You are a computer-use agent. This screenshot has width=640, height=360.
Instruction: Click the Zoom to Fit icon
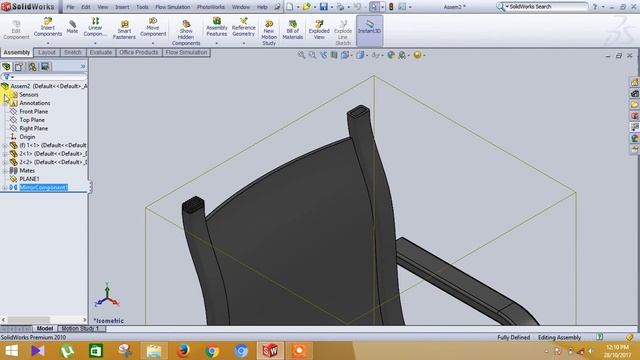(x=301, y=55)
